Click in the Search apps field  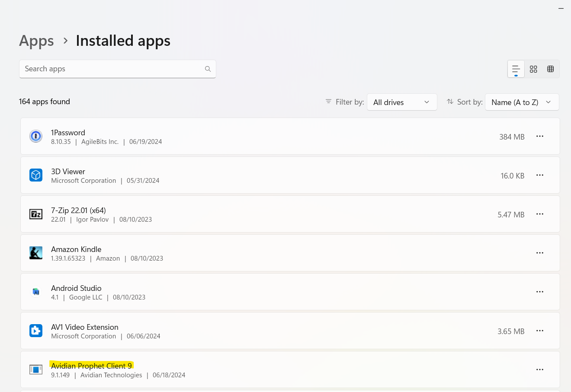[x=112, y=69]
